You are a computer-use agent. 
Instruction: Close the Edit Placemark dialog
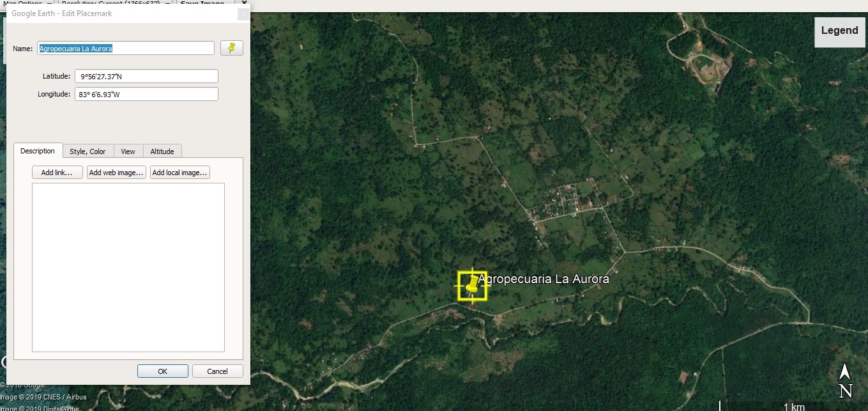tap(243, 13)
